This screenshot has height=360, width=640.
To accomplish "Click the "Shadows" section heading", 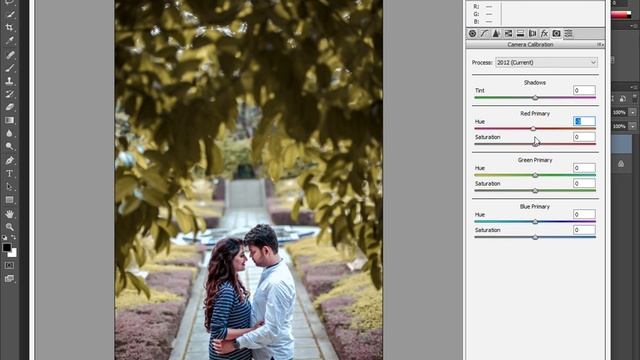I will tap(535, 82).
